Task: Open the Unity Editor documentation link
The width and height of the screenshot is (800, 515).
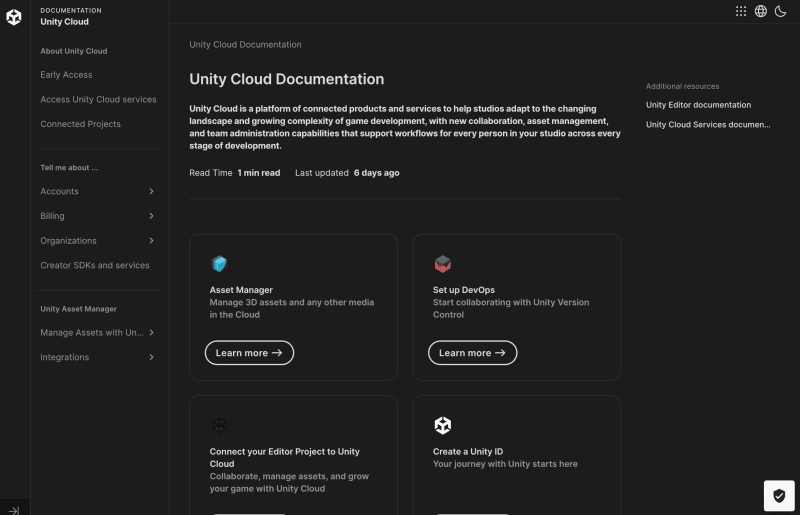Action: (x=698, y=105)
